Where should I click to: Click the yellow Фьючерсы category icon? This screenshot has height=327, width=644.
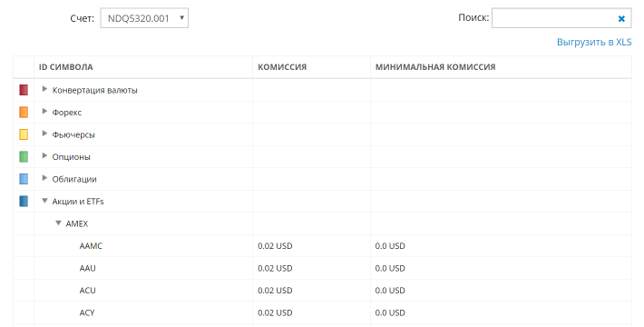(x=24, y=134)
